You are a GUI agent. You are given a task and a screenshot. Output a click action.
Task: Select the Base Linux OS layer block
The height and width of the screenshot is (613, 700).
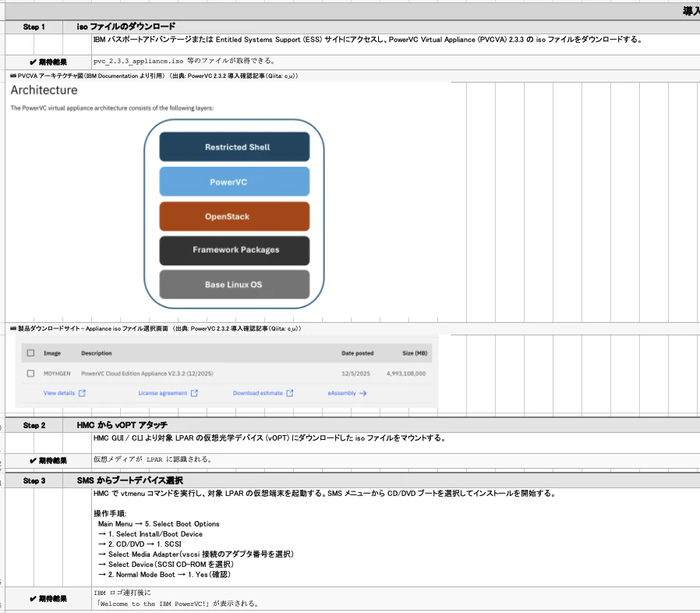coord(235,284)
